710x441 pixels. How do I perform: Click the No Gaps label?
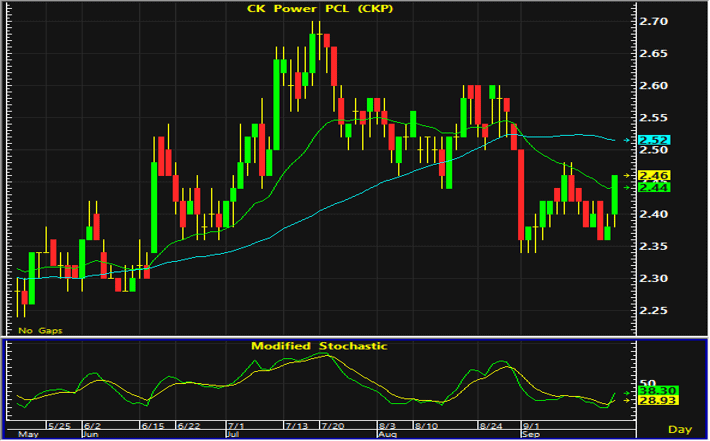click(x=40, y=331)
